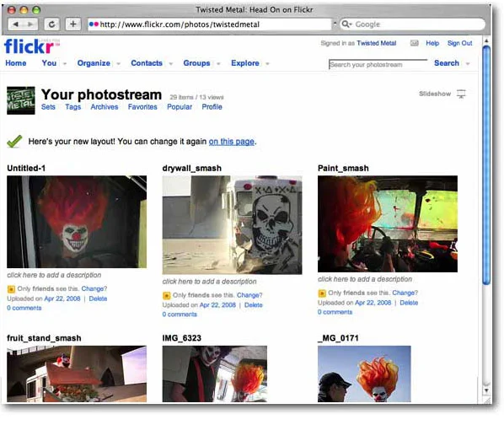Open 0 comments under Untitled-1
Viewport: 504px width, 425px height.
(24, 308)
